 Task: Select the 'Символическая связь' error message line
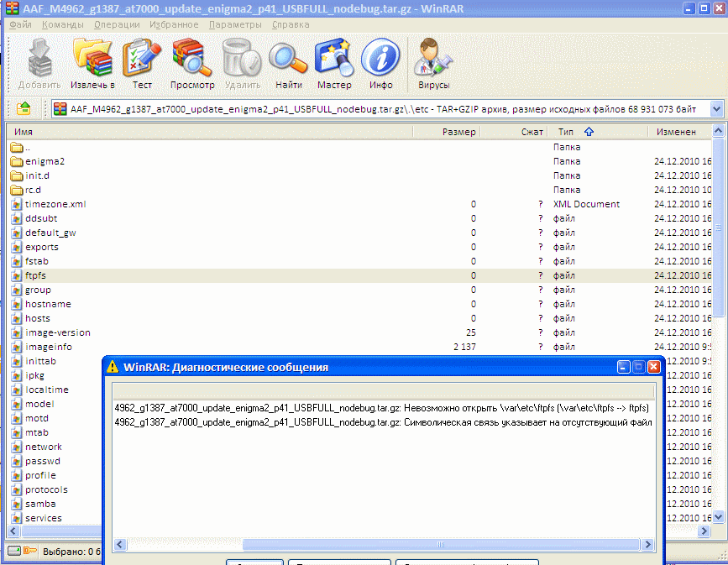(x=384, y=422)
